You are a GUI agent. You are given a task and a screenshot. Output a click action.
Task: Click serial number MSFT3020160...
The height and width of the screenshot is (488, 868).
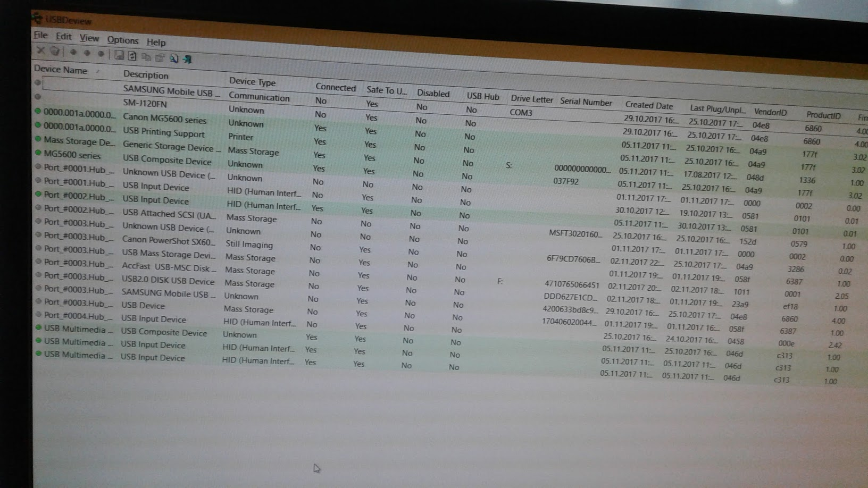[575, 233]
